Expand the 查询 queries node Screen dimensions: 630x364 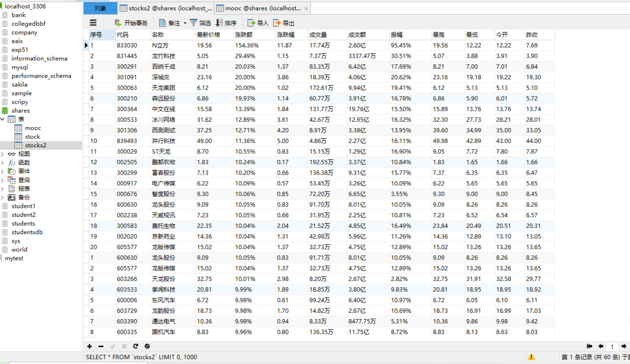pos(3,180)
